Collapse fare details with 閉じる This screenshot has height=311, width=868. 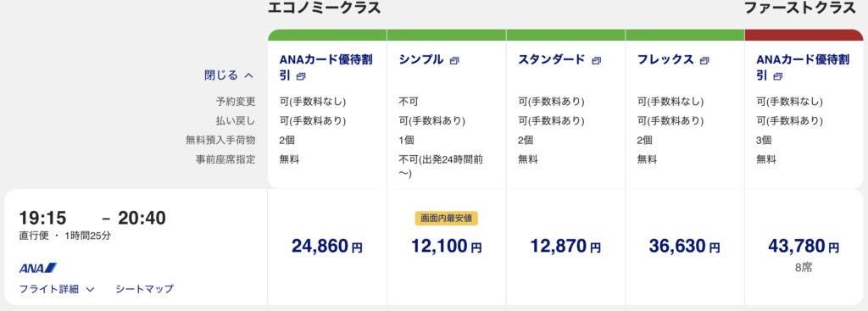229,75
